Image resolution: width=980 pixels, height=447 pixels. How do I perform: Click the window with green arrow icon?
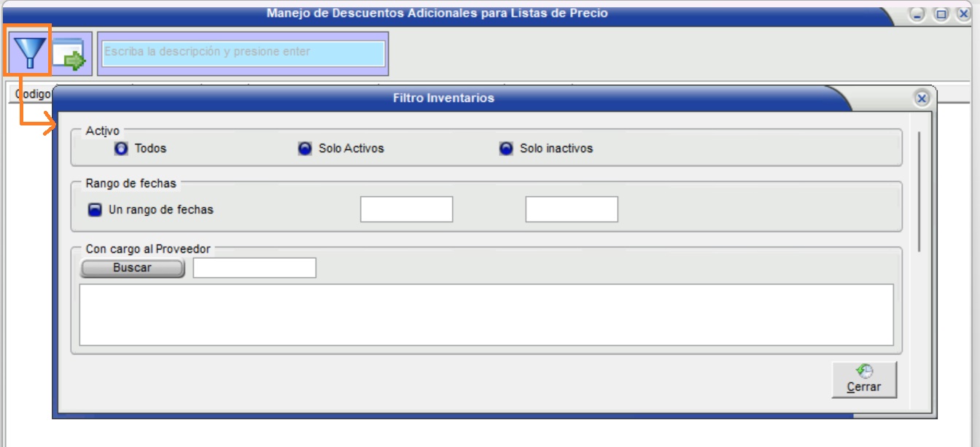[x=71, y=54]
